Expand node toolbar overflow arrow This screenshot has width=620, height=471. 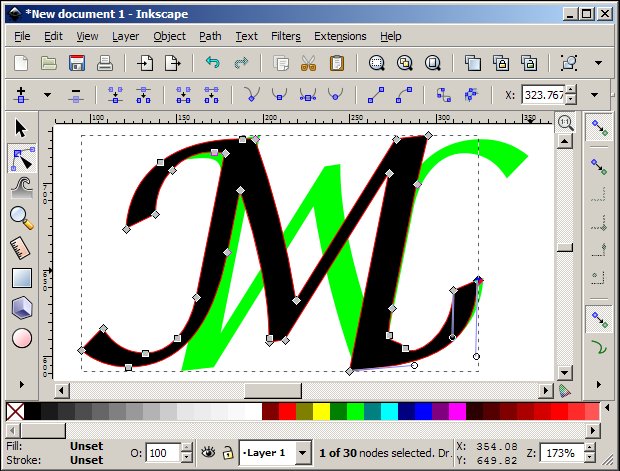pyautogui.click(x=594, y=95)
